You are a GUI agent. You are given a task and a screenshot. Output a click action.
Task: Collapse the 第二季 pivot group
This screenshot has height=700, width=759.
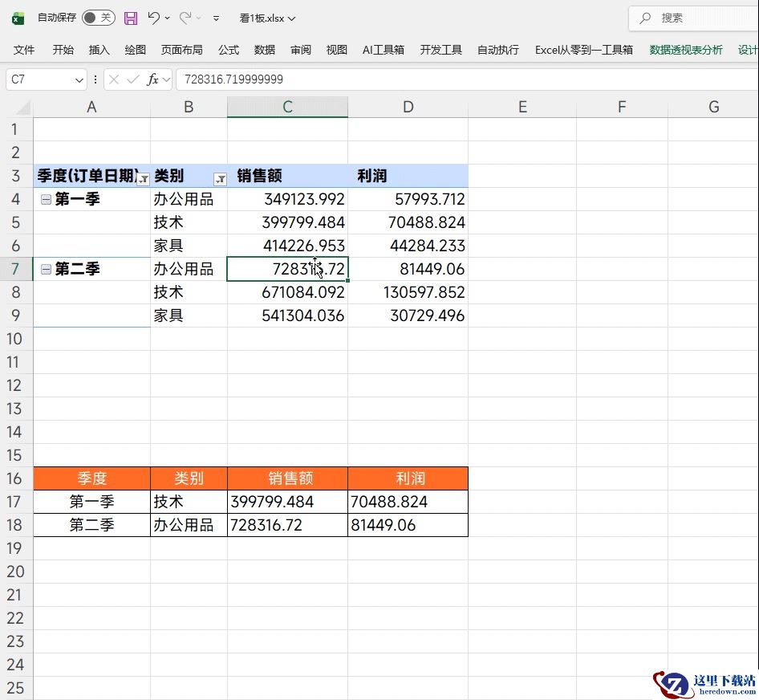coord(46,270)
